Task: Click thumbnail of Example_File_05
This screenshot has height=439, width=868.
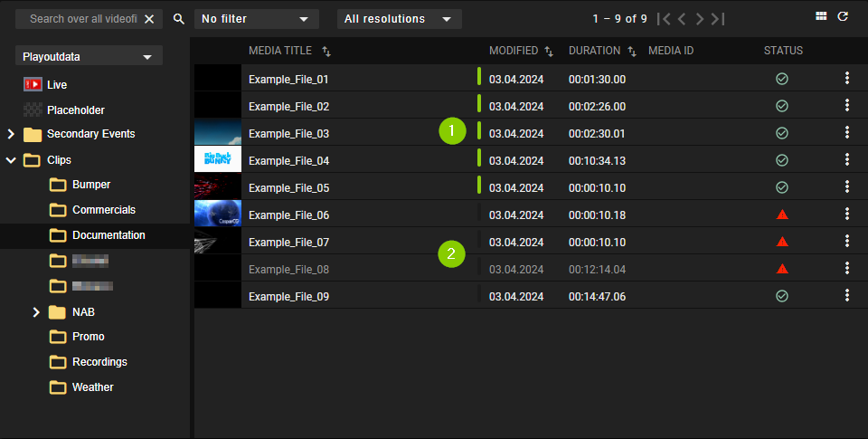Action: click(x=218, y=186)
